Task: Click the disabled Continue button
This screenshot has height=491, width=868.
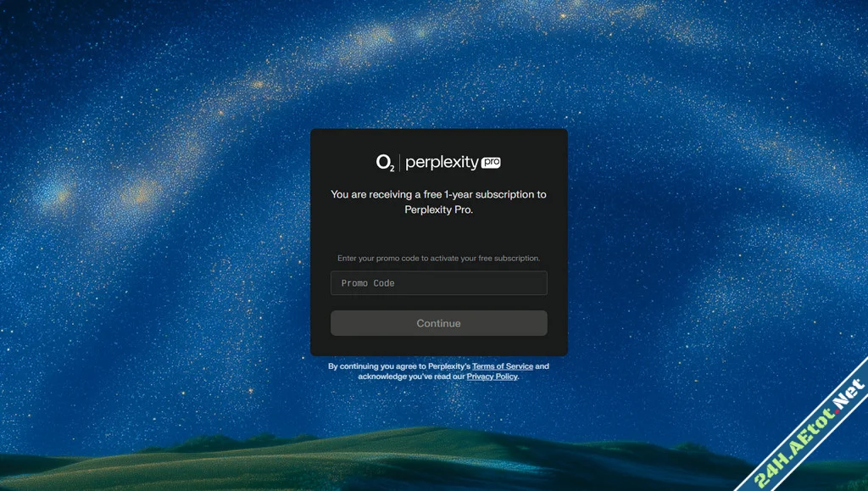Action: pyautogui.click(x=438, y=323)
